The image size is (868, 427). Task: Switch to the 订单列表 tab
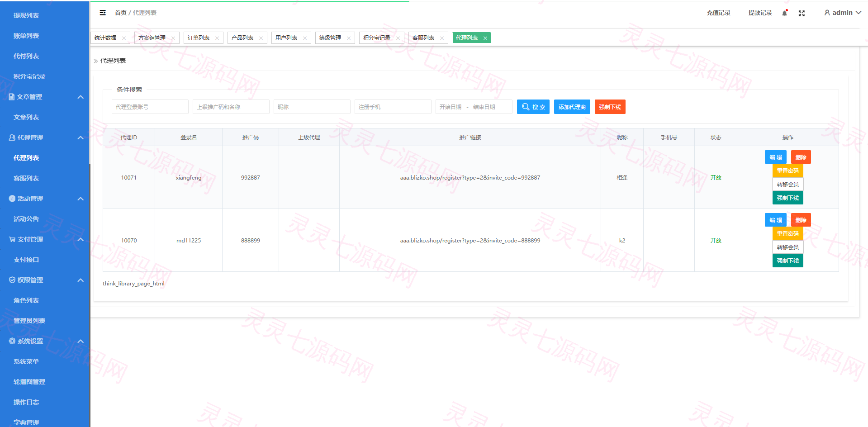click(x=199, y=38)
